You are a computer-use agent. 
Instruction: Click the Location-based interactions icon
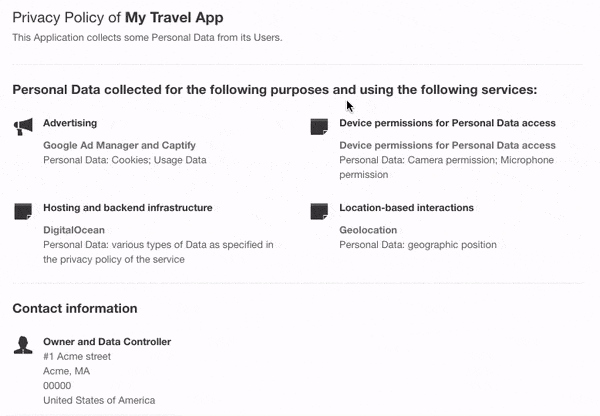(319, 211)
